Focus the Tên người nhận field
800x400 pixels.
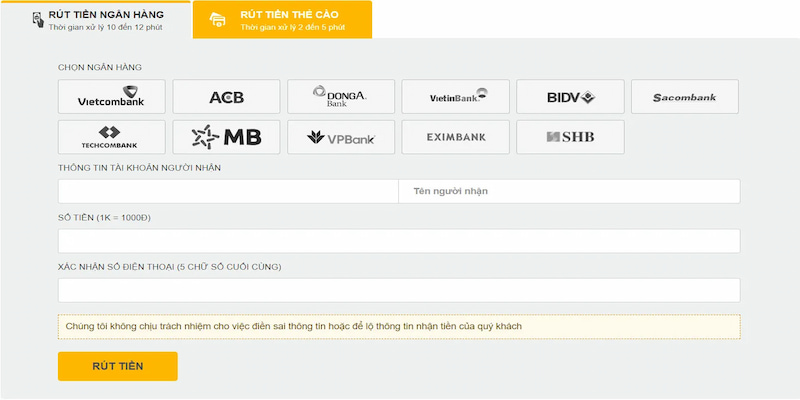pyautogui.click(x=569, y=191)
